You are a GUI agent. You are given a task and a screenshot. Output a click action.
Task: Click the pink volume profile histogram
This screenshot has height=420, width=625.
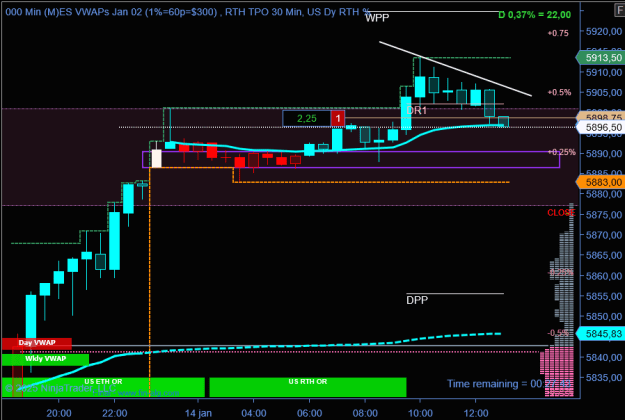[x=557, y=371]
